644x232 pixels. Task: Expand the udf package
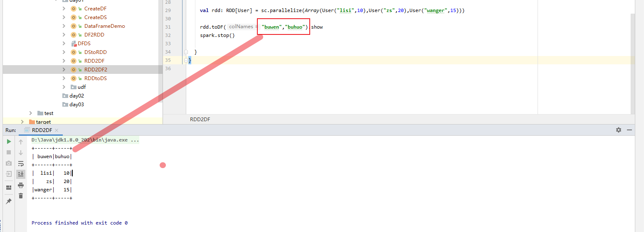(x=64, y=87)
